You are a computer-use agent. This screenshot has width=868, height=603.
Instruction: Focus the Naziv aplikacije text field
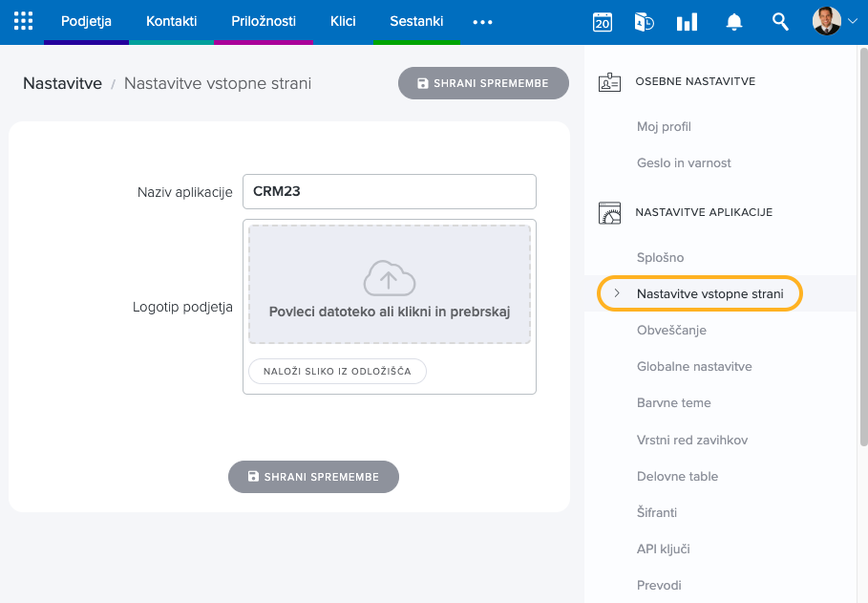tap(389, 191)
